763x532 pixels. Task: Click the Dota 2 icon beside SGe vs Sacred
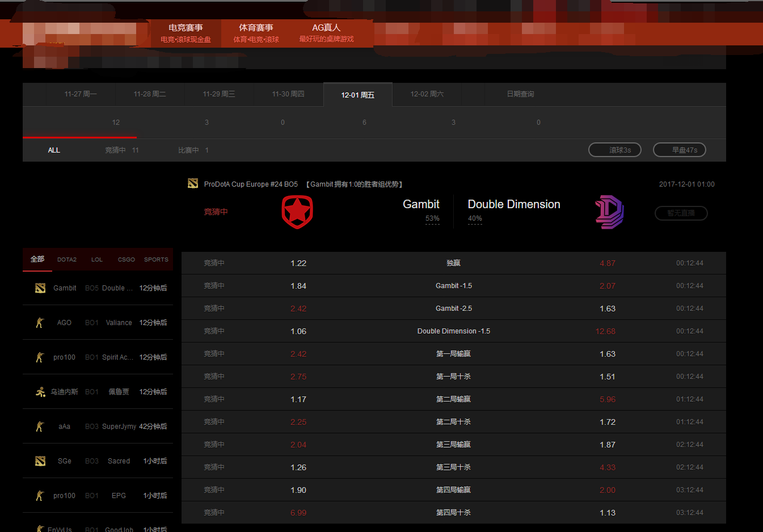click(x=40, y=461)
